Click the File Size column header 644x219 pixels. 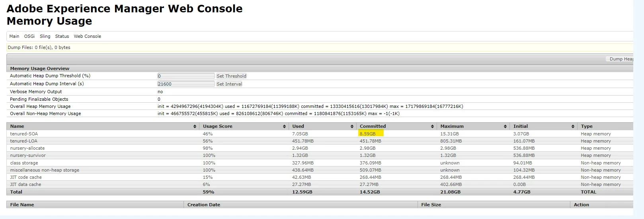pos(431,205)
